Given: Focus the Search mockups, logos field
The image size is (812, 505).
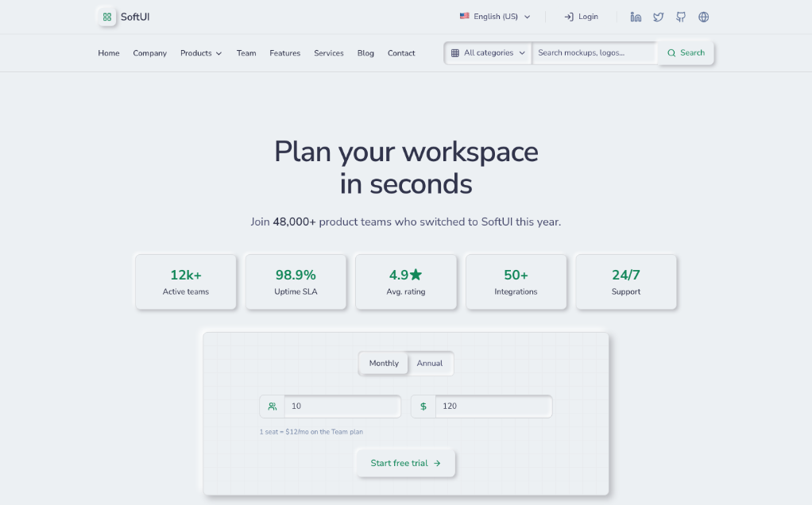Looking at the screenshot, I should [594, 52].
